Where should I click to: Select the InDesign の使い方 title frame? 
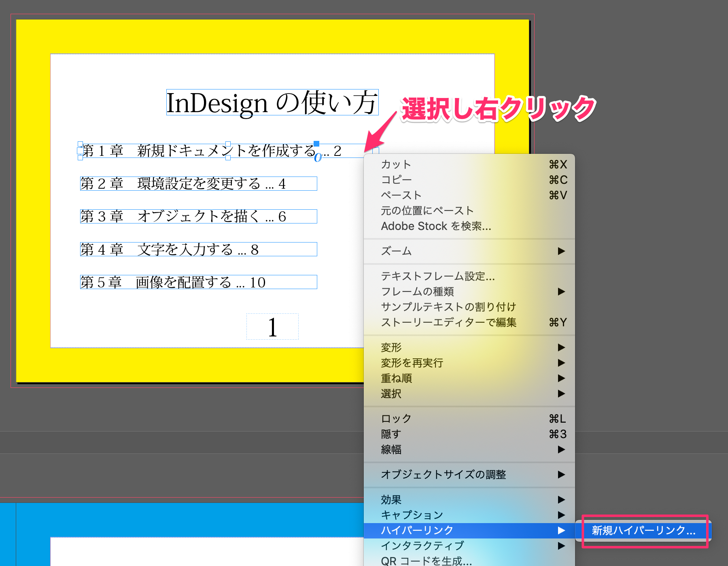272,102
